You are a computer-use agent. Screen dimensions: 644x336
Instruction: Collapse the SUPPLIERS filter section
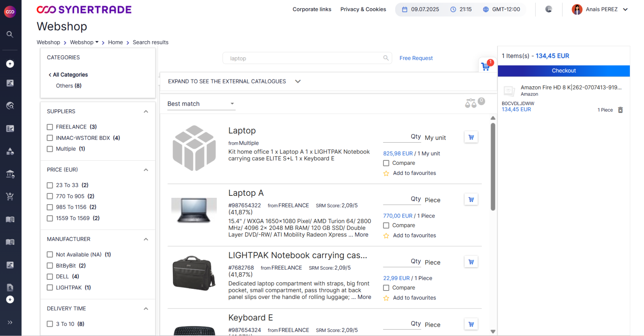click(x=146, y=112)
